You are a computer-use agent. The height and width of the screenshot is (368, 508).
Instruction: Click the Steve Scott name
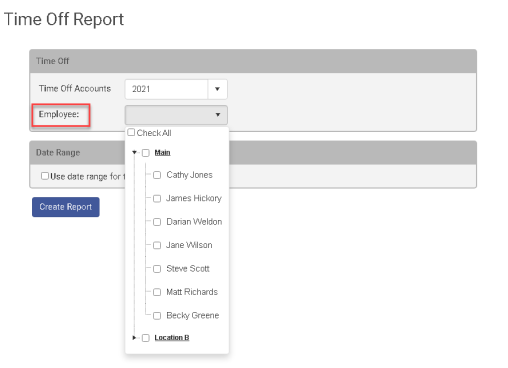[188, 268]
